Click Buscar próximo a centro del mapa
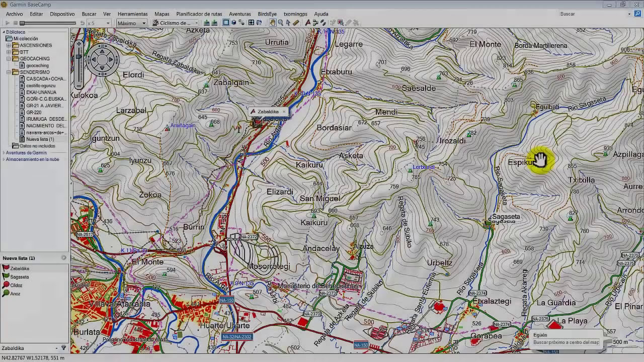 click(x=566, y=342)
